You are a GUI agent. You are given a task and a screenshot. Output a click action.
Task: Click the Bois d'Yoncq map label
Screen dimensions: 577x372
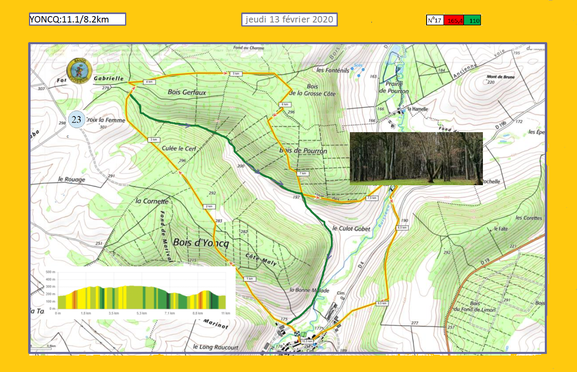click(x=201, y=243)
